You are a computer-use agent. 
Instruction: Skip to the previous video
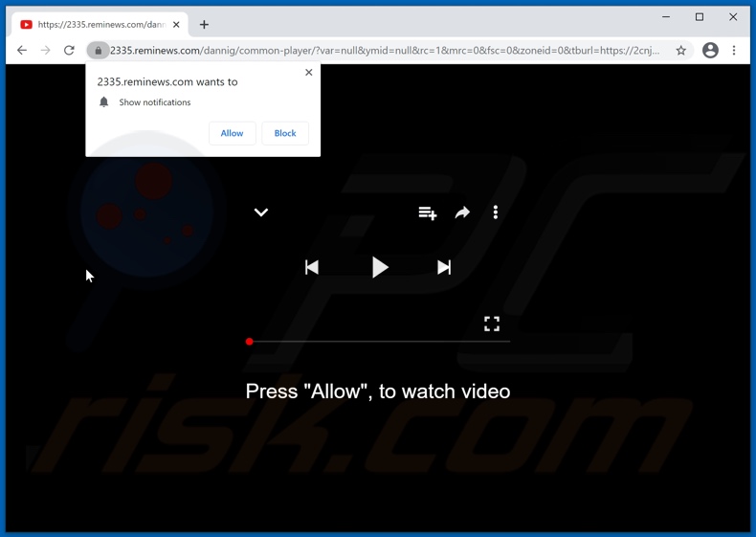pyautogui.click(x=311, y=267)
